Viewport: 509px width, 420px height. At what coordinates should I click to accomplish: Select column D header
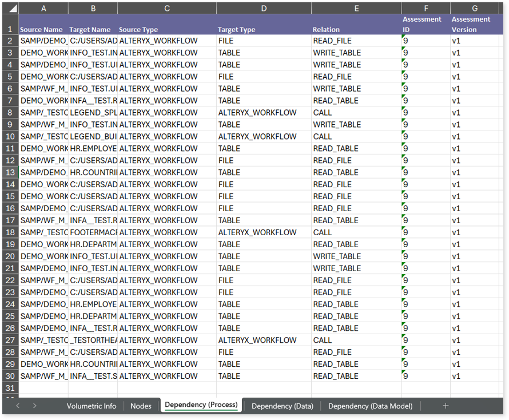[264, 9]
